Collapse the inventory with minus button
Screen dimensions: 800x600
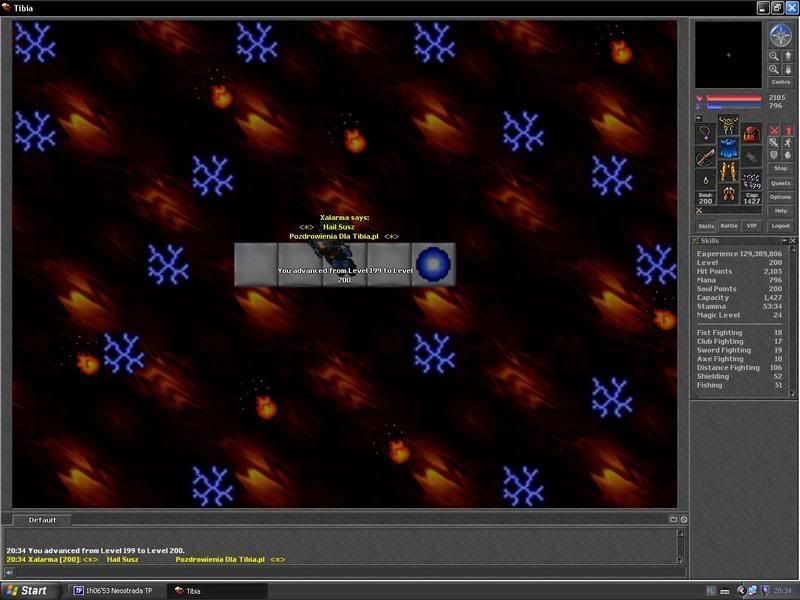[x=699, y=118]
